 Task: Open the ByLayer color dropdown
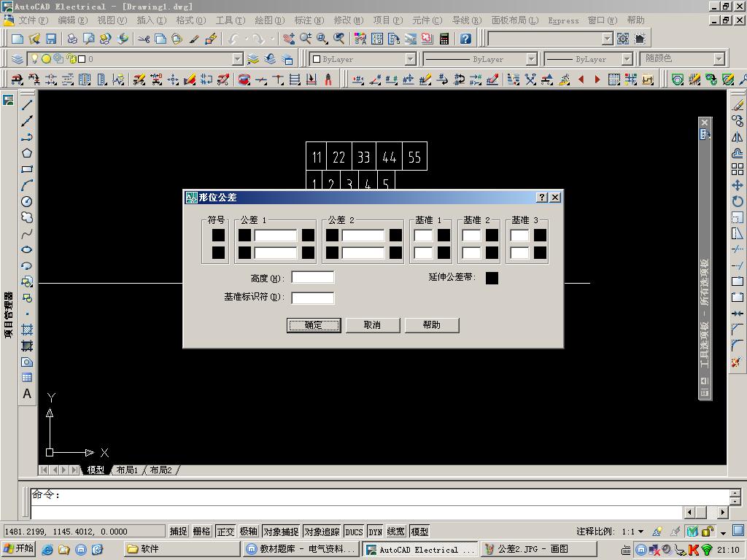coord(411,59)
